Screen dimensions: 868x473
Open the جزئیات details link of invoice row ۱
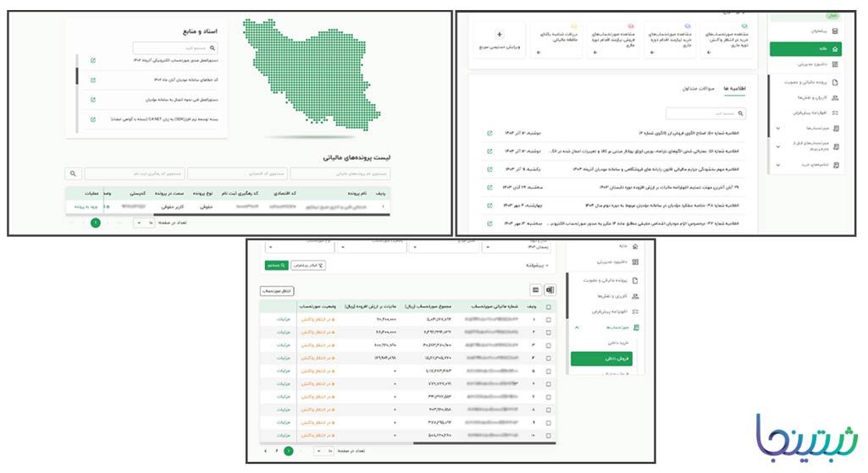284,319
